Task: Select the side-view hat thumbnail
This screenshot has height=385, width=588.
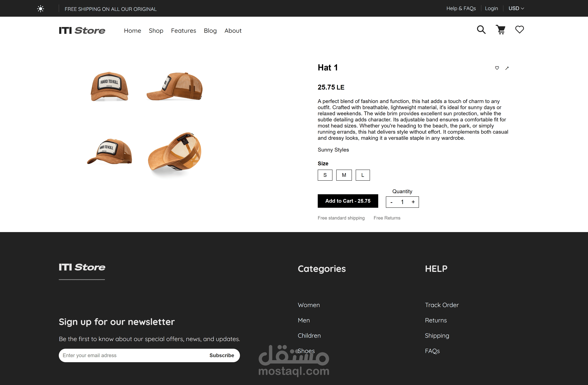Action: pos(175,86)
